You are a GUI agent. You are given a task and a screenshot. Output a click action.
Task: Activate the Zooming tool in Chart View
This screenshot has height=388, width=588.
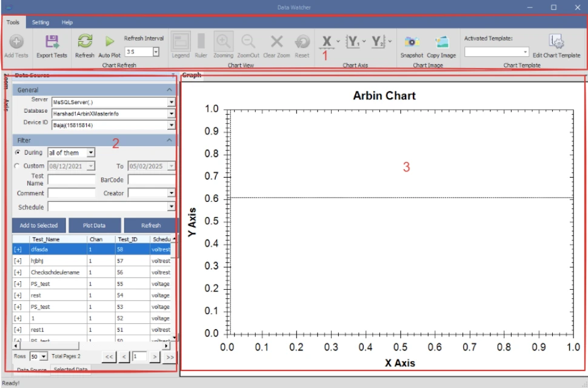pos(224,42)
